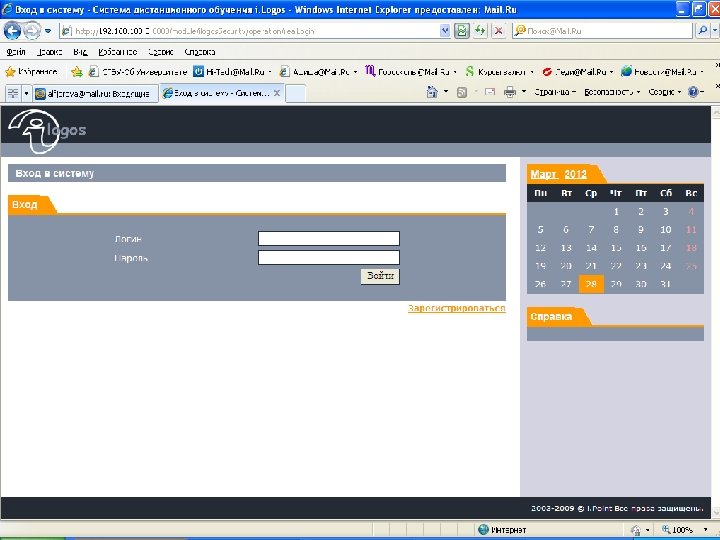Viewport: 720px width, 540px height.
Task: Open the Избранное menu
Action: 118,52
